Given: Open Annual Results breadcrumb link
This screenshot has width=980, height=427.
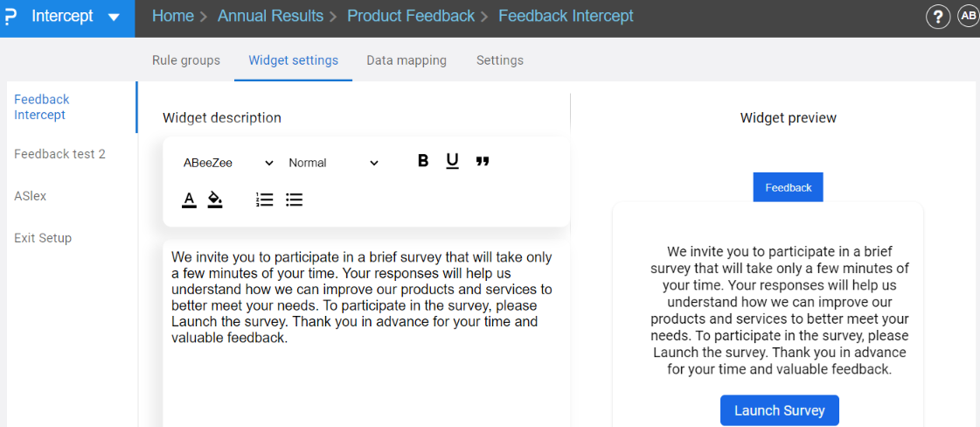Looking at the screenshot, I should point(271,17).
